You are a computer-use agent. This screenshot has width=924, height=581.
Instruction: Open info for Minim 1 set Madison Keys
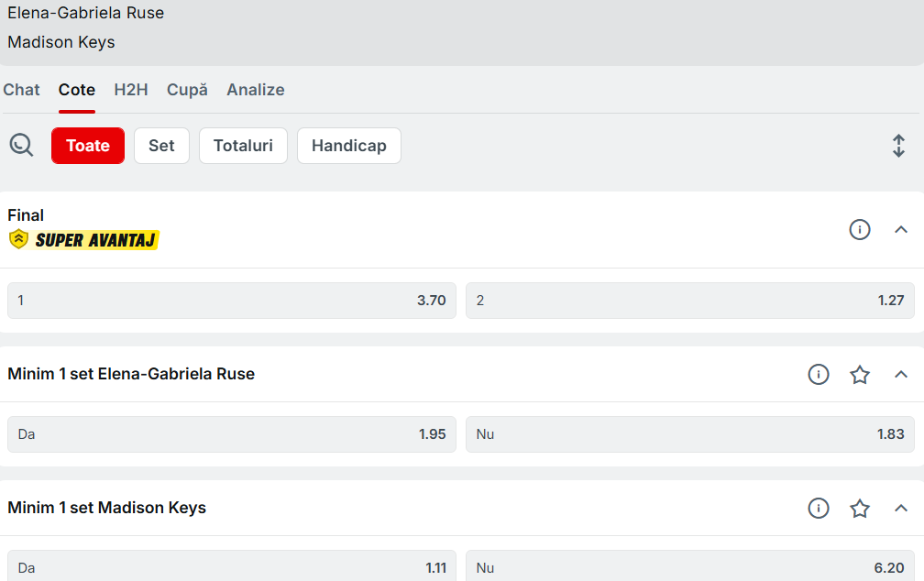click(x=818, y=508)
